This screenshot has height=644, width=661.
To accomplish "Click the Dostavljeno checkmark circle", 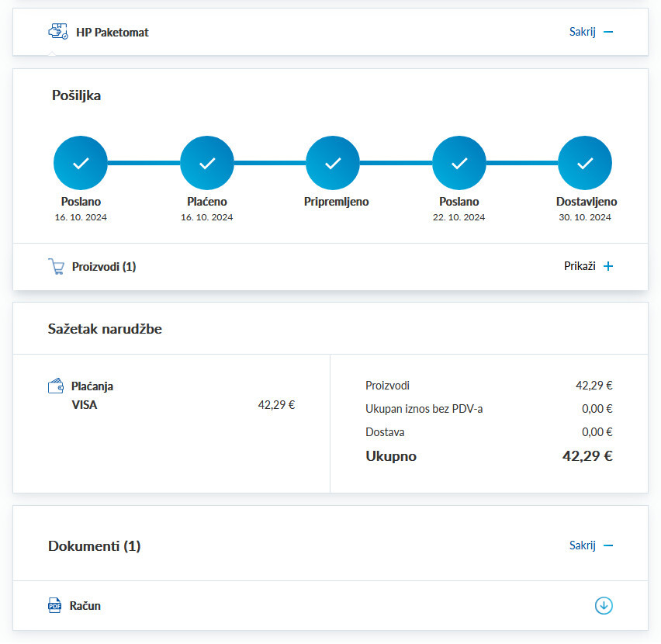I will pyautogui.click(x=585, y=163).
